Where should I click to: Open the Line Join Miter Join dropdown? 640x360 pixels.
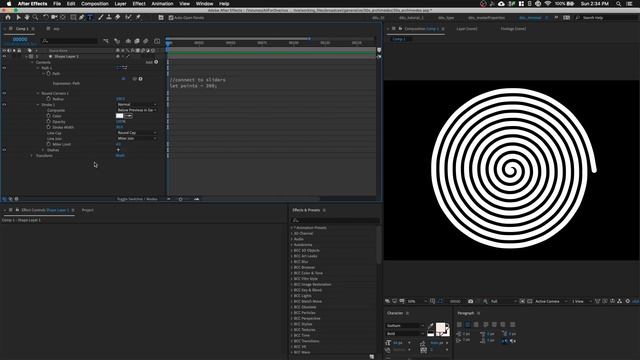[x=137, y=138]
